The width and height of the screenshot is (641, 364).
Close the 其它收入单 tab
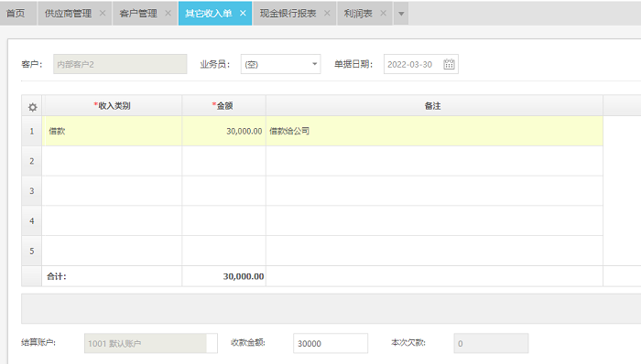tap(243, 13)
